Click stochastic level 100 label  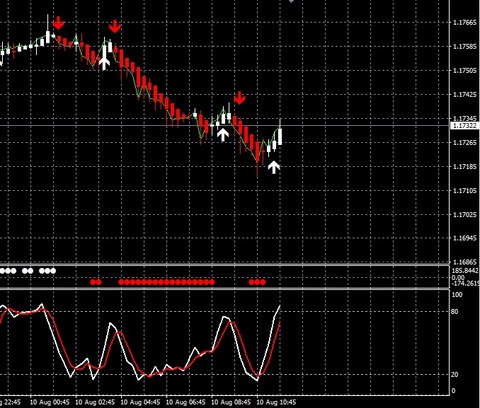click(457, 295)
